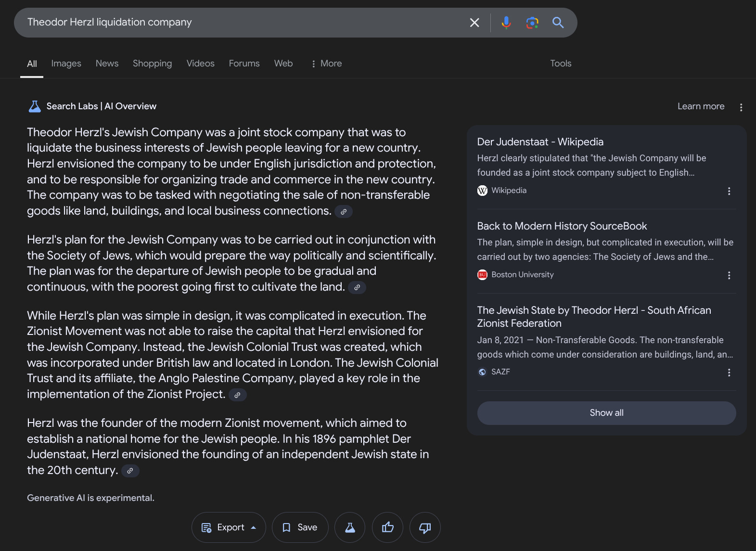Clear the search box text
This screenshot has height=551, width=756.
(474, 23)
